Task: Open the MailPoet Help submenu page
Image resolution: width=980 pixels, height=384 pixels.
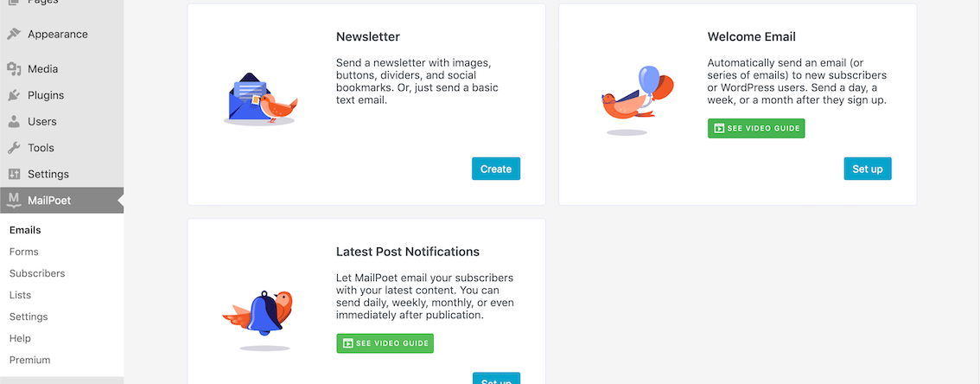Action: [20, 338]
